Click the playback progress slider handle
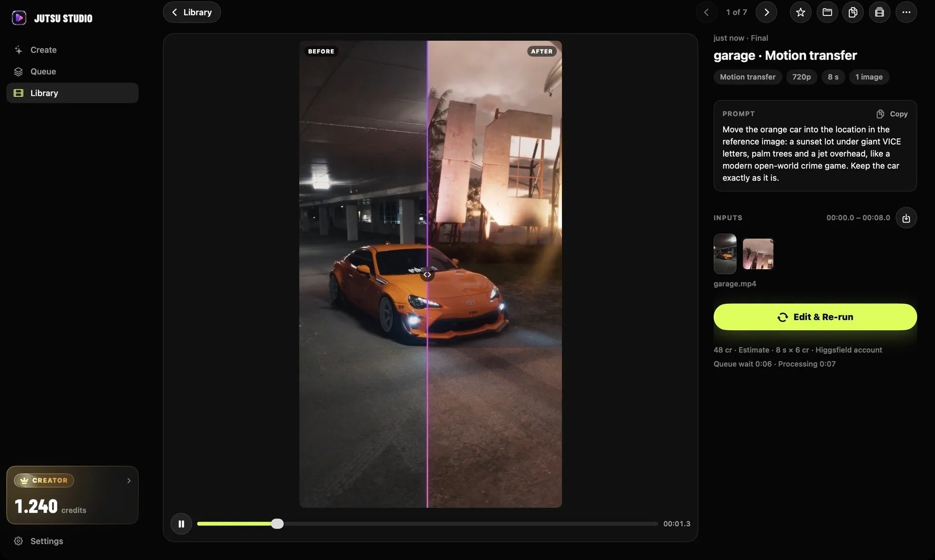 click(277, 524)
